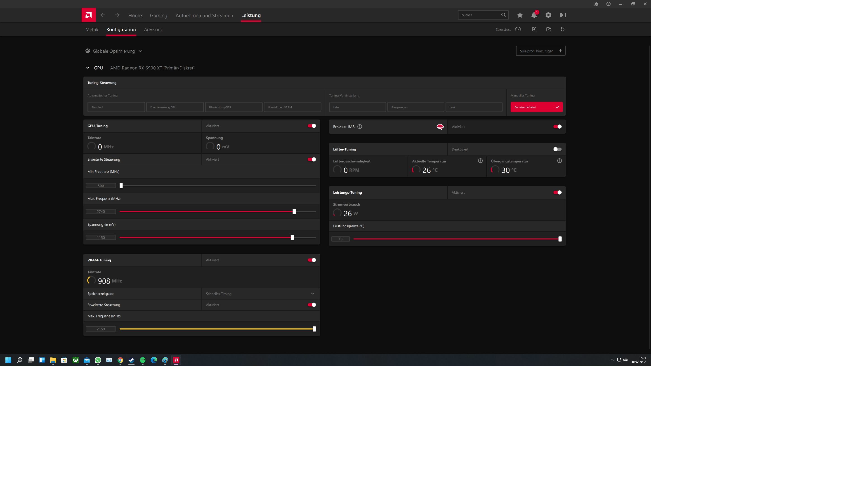Click the favorites star icon

coord(520,15)
